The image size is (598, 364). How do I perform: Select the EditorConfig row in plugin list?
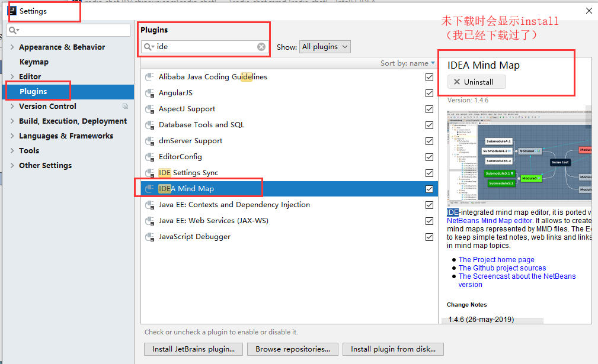(289, 157)
